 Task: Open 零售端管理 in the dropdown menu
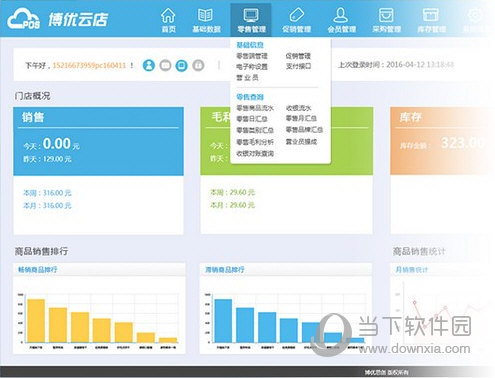252,56
